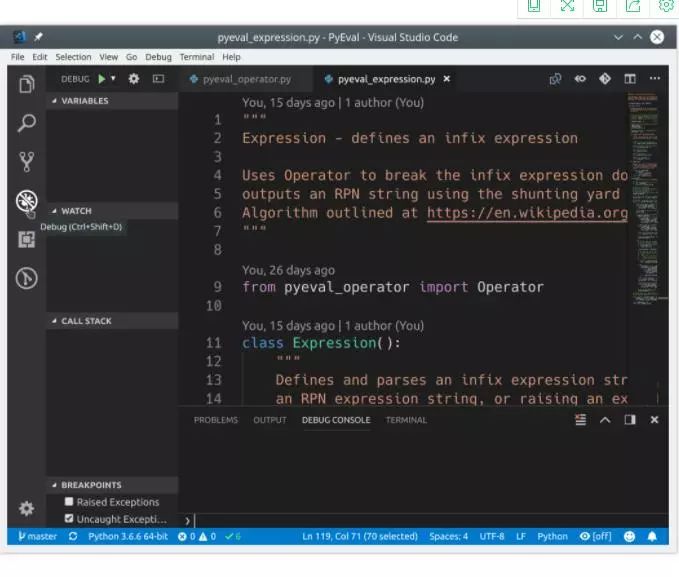Start debugging with green play button
Image resolution: width=679 pixels, height=577 pixels.
point(102,79)
